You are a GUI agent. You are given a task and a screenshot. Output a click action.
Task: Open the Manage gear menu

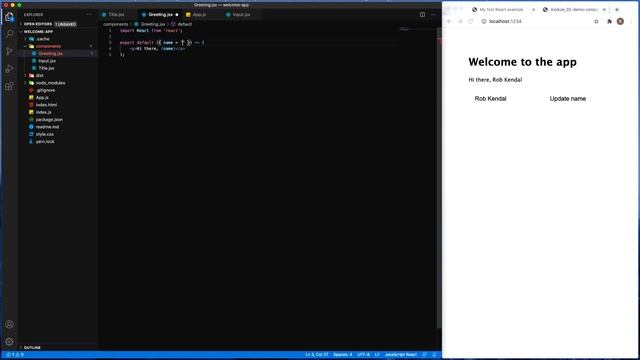[9, 342]
